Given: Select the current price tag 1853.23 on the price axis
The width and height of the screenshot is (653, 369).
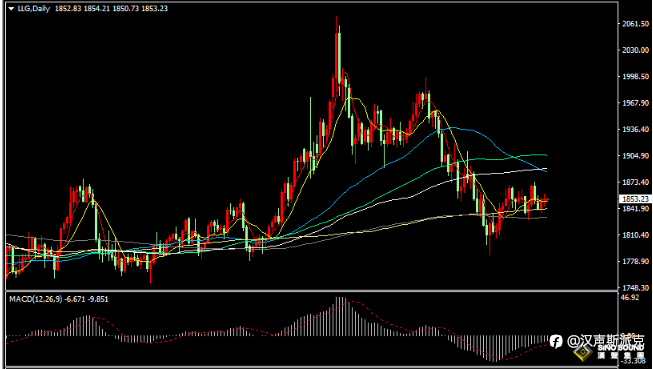Looking at the screenshot, I should 635,199.
